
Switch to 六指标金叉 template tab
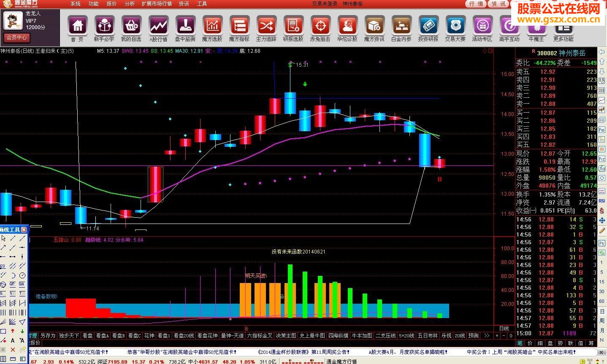[x=260, y=336]
